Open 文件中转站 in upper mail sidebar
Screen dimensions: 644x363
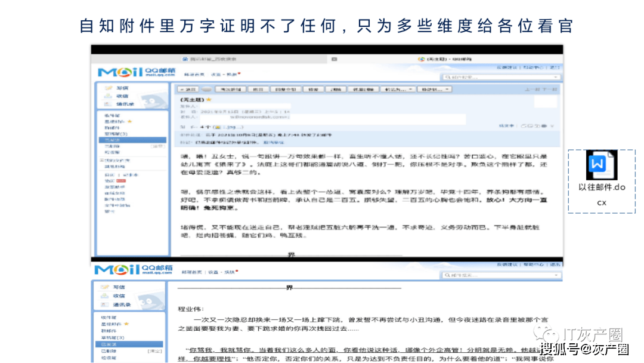coord(117,205)
